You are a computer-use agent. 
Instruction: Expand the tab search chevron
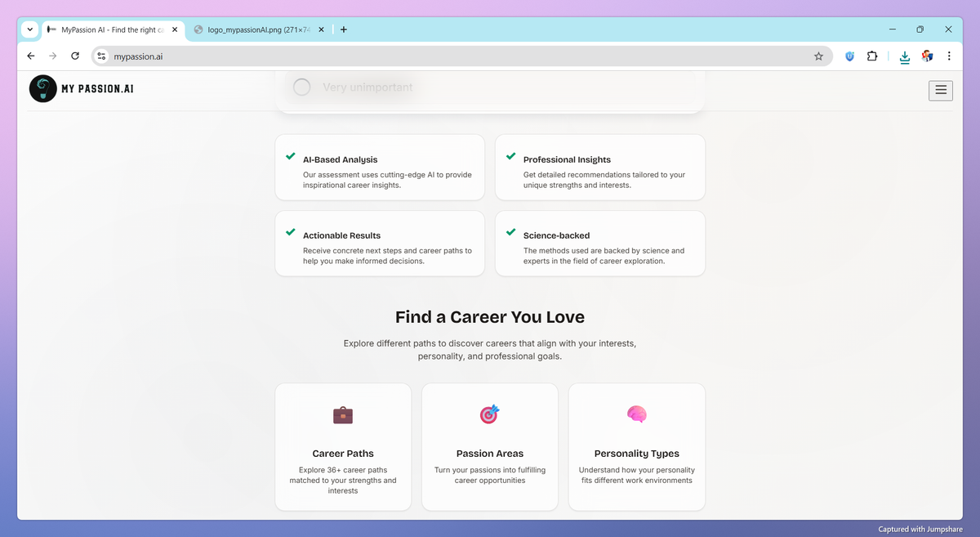29,29
